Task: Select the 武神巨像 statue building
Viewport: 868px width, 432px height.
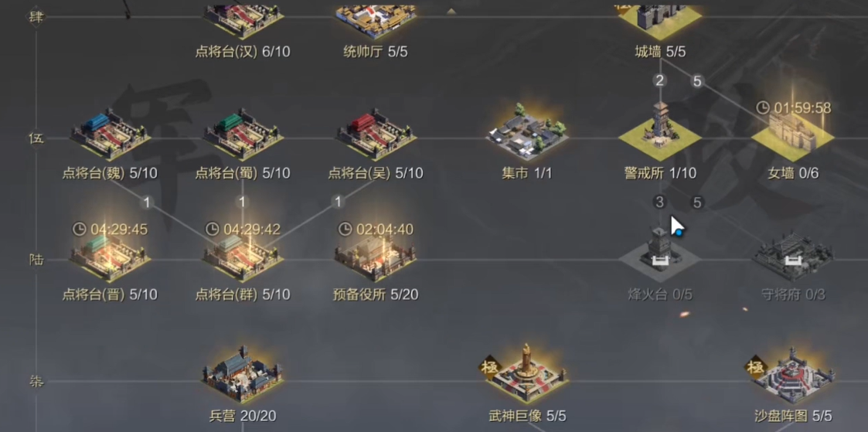Action: (x=527, y=373)
